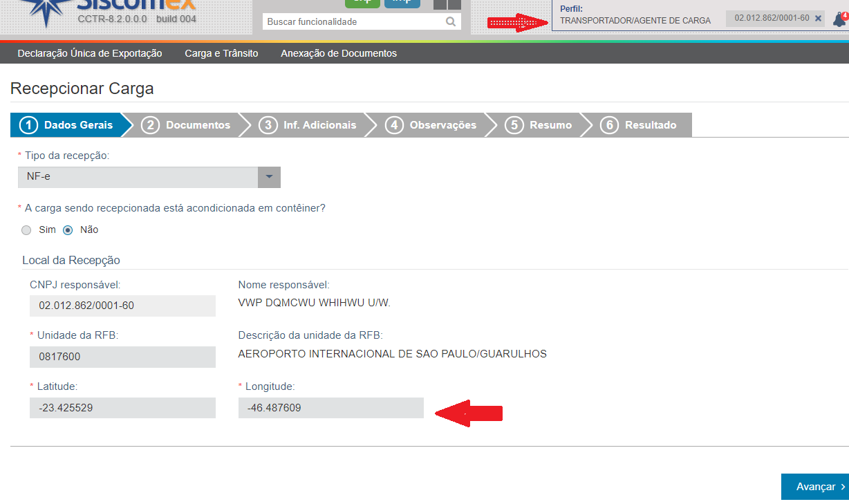Image resolution: width=849 pixels, height=504 pixels.
Task: Open Anexação de Documentos menu
Action: (339, 53)
